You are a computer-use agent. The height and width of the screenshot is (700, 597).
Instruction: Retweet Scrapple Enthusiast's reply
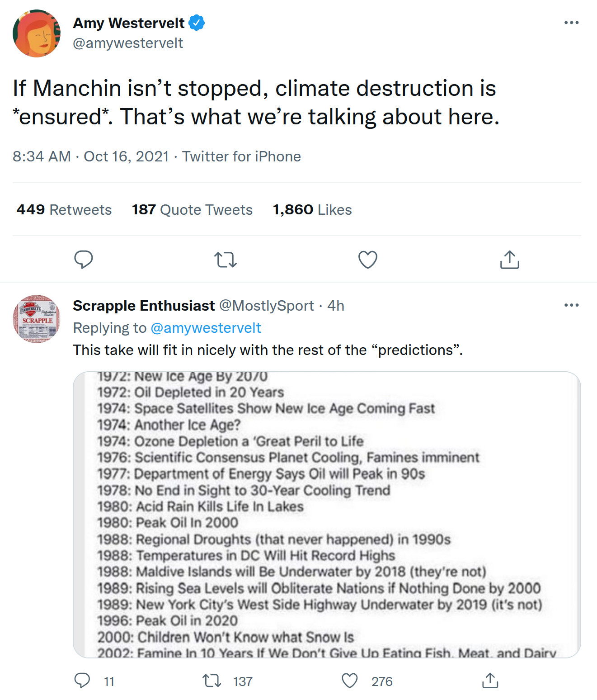212,681
